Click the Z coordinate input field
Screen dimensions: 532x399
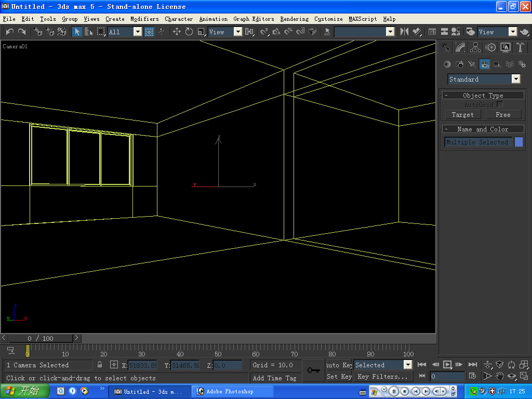coord(228,365)
